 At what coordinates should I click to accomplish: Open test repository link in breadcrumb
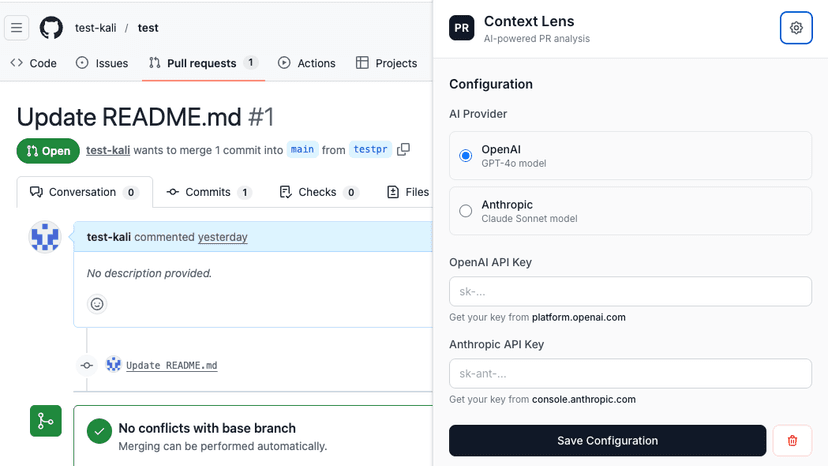point(148,28)
